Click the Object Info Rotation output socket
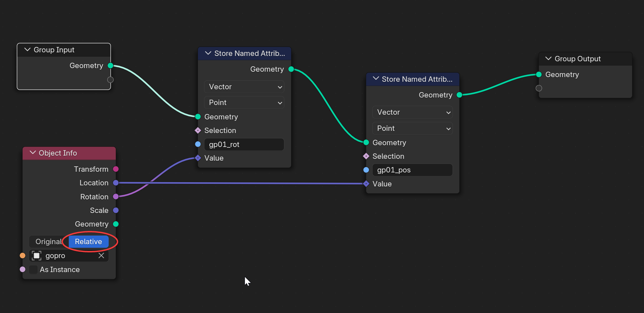The height and width of the screenshot is (313, 644). click(116, 196)
